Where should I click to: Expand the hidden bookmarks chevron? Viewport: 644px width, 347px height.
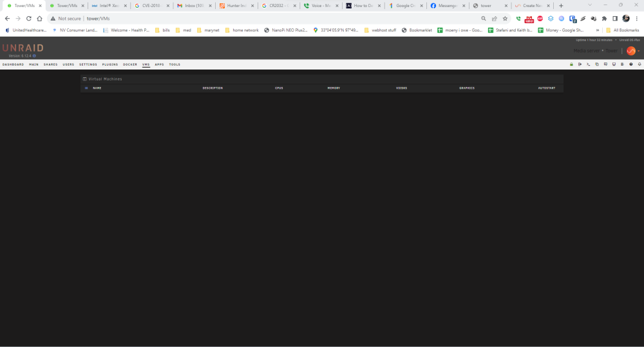(x=598, y=30)
